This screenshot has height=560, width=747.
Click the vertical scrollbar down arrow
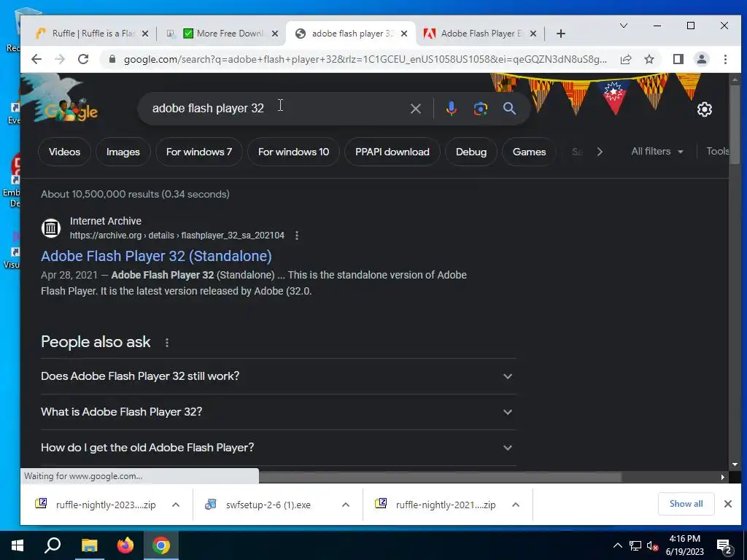point(735,464)
